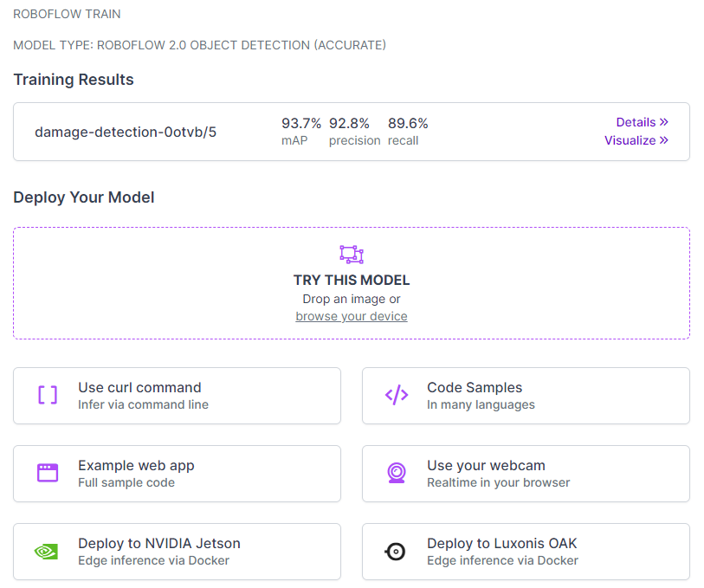Click the square brackets curl icon
The width and height of the screenshot is (704, 588).
48,395
